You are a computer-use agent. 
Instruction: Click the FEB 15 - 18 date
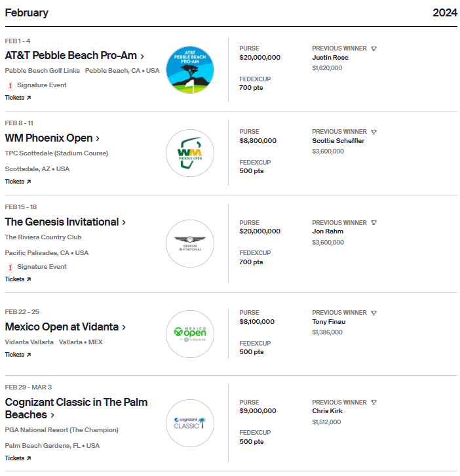[20, 207]
